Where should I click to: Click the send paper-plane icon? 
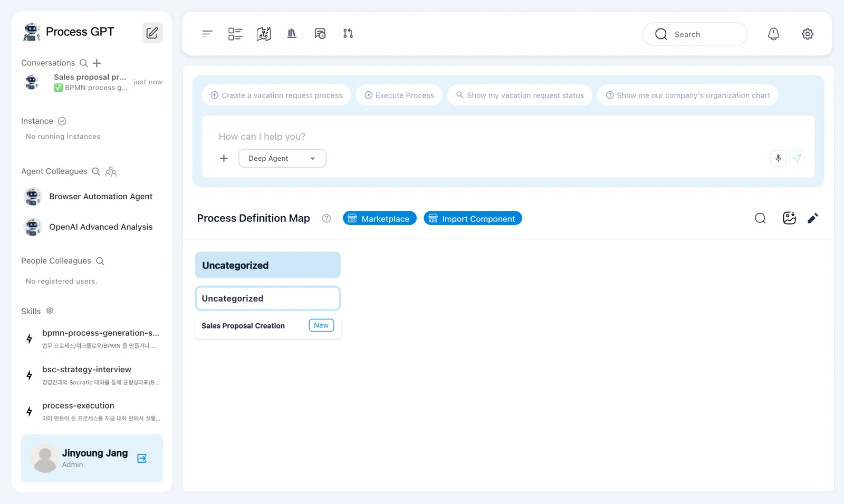[797, 158]
